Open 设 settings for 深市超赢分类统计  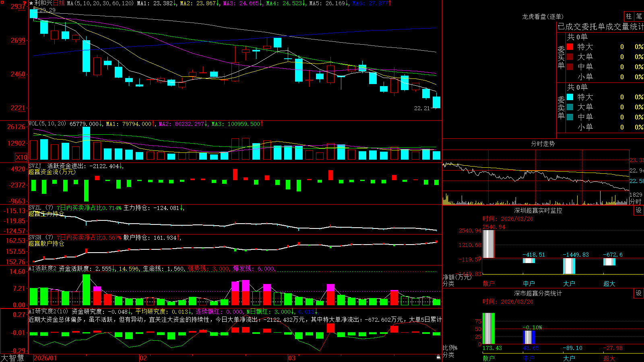[639, 293]
